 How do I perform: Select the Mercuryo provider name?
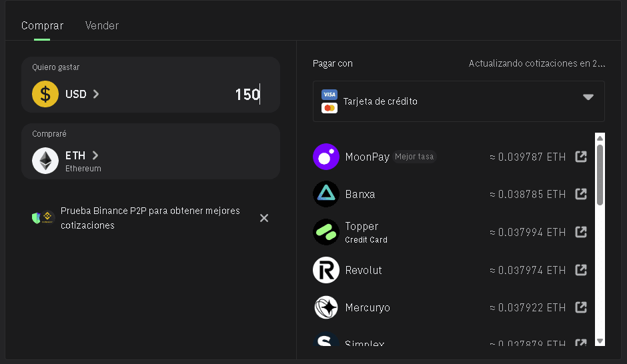click(368, 307)
